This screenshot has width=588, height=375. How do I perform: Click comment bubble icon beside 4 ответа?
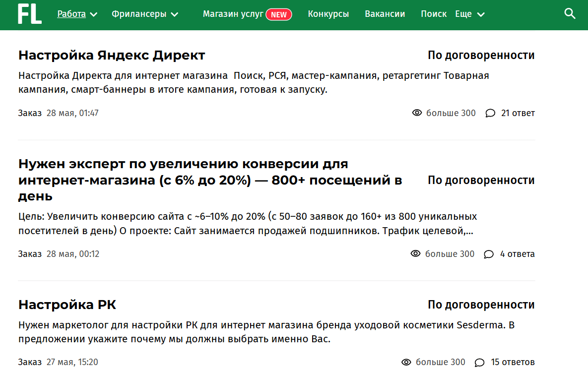[489, 254]
